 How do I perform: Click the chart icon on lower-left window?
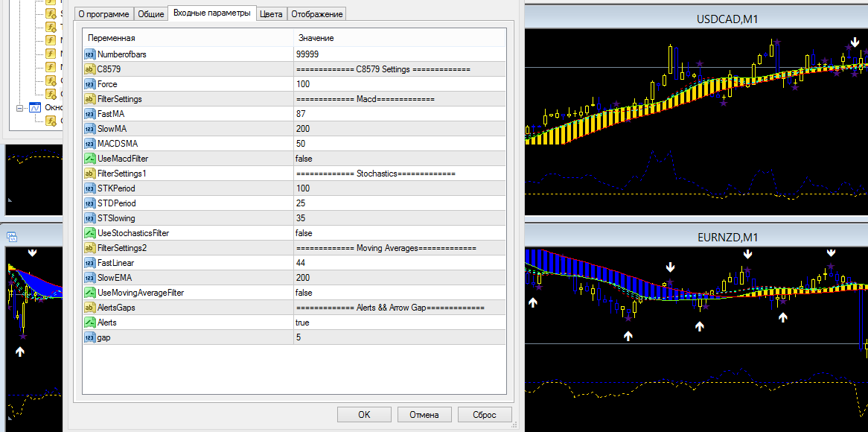tap(12, 238)
